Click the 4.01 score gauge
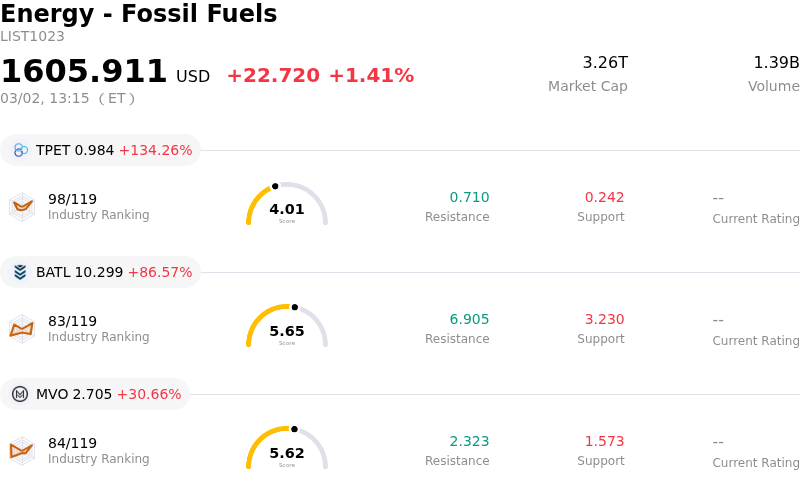 pos(287,205)
